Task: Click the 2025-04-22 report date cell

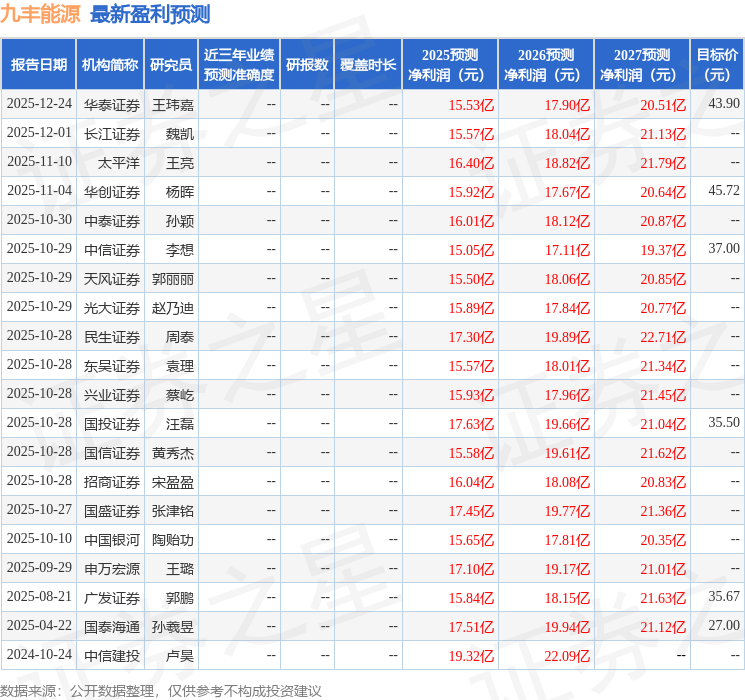Action: click(39, 626)
